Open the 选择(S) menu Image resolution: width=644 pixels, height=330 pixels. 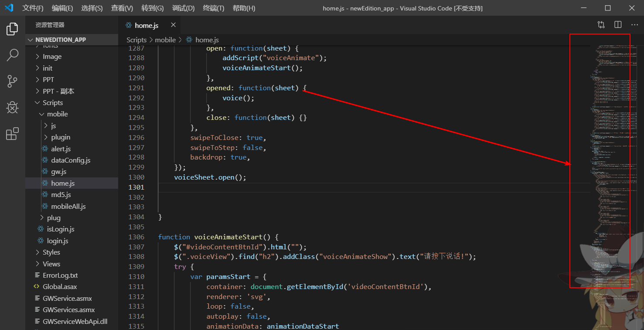(92, 8)
